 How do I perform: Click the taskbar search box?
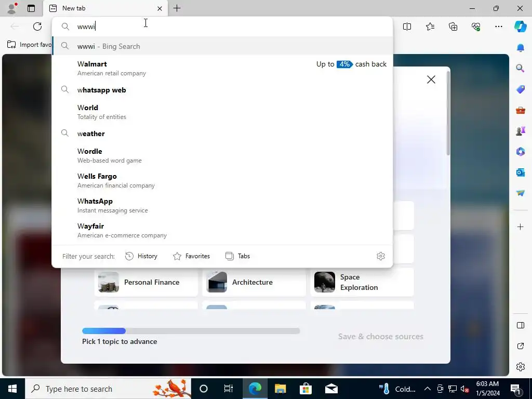pos(108,389)
